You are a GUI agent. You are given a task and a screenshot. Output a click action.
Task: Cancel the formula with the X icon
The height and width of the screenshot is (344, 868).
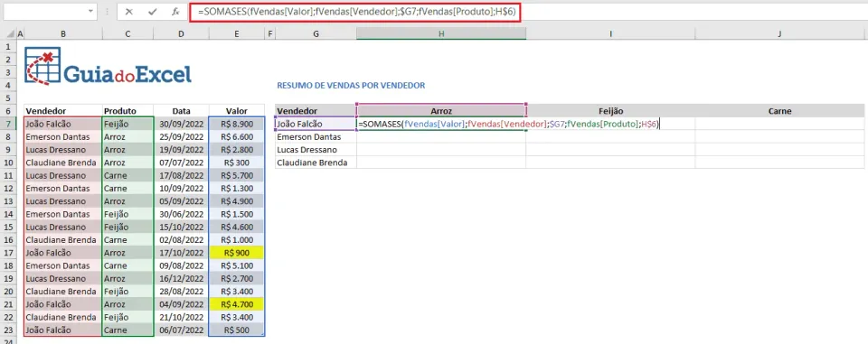coord(129,12)
